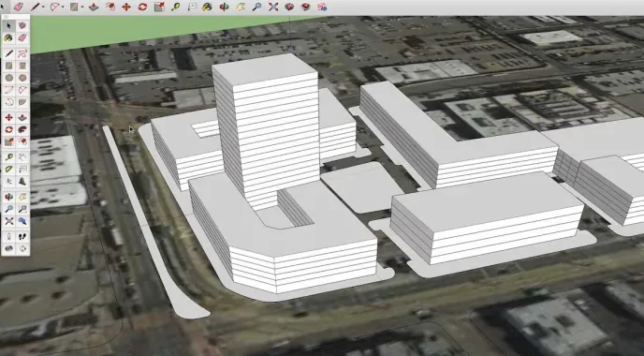Viewport: 644px width, 356px height.
Task: Open 3D Warehouse from the top toolbar
Action: coord(289,7)
